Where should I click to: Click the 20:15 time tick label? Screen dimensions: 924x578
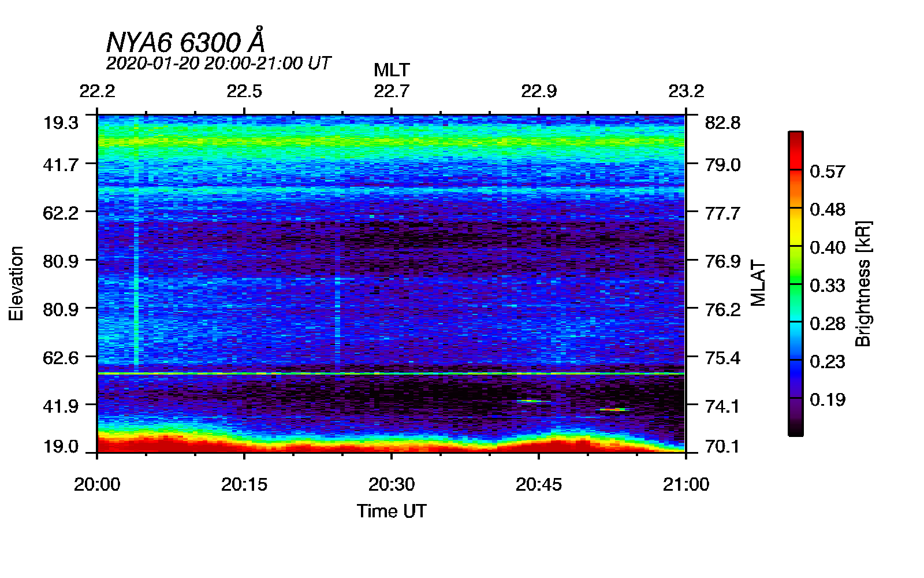[244, 484]
